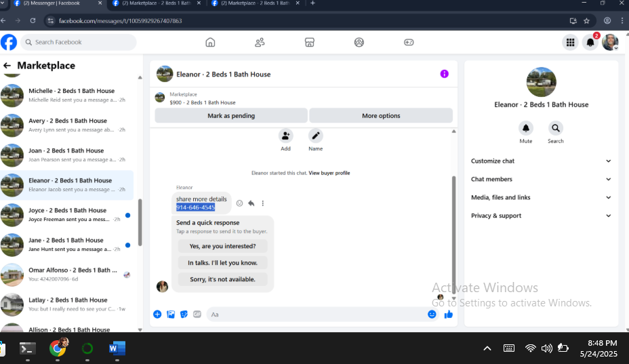629x364 pixels.
Task: Open the Marketplace storefront icon in top navigation
Action: coord(309,42)
